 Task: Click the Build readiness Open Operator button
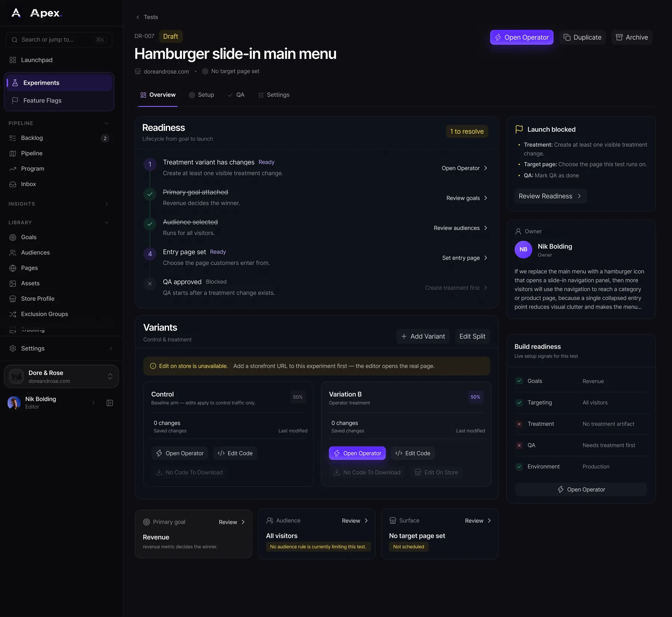click(581, 489)
